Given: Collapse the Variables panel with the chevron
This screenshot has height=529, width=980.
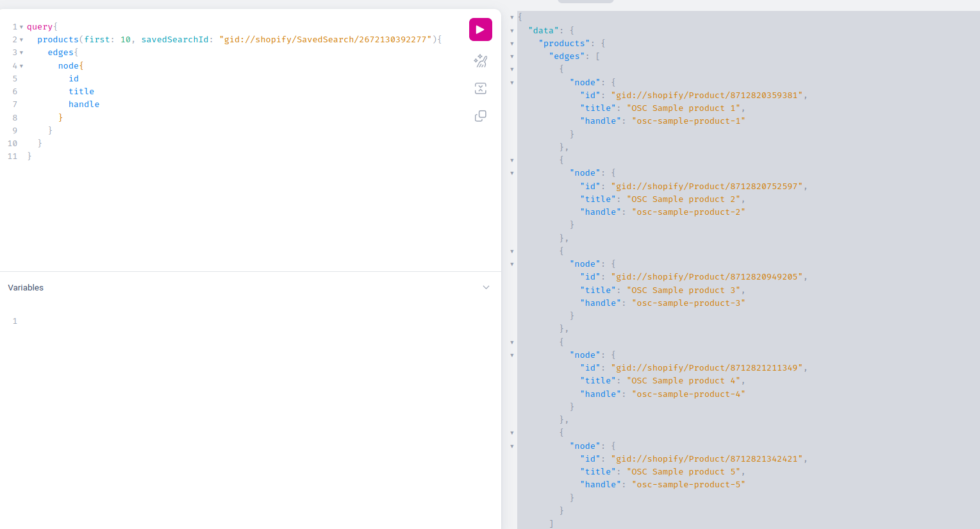Looking at the screenshot, I should tap(486, 287).
